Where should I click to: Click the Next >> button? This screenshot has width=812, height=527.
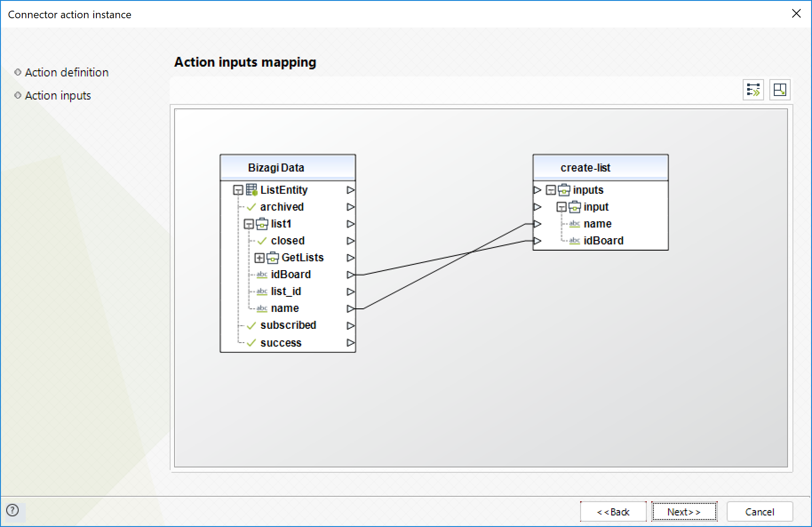(684, 512)
